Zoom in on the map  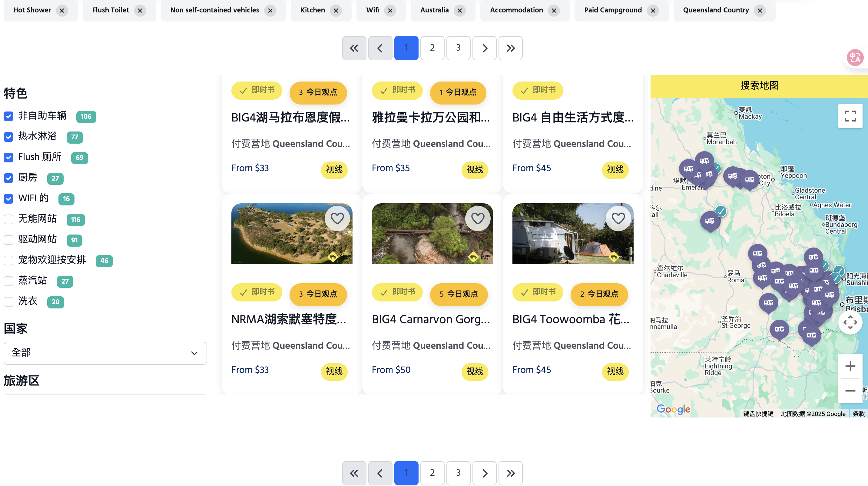(x=850, y=366)
